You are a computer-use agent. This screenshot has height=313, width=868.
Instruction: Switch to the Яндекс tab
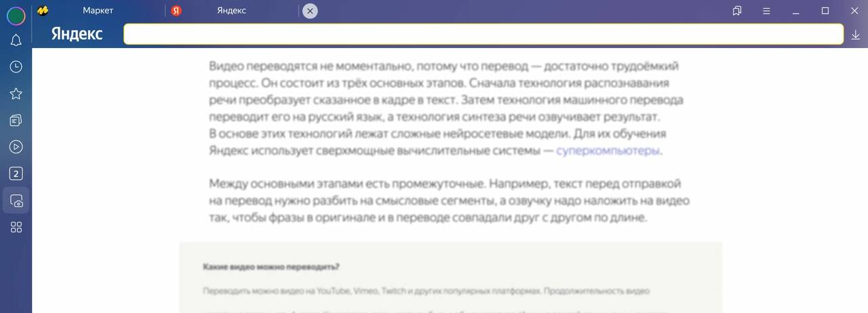pyautogui.click(x=231, y=10)
